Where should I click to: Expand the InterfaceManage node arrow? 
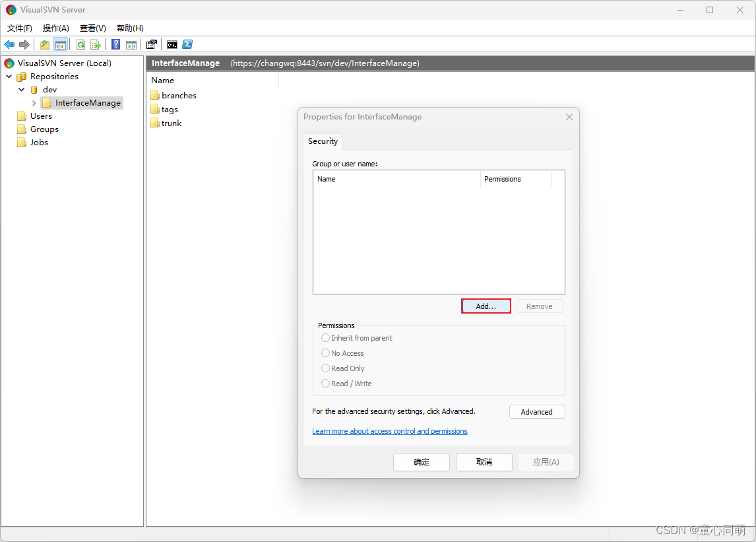34,103
